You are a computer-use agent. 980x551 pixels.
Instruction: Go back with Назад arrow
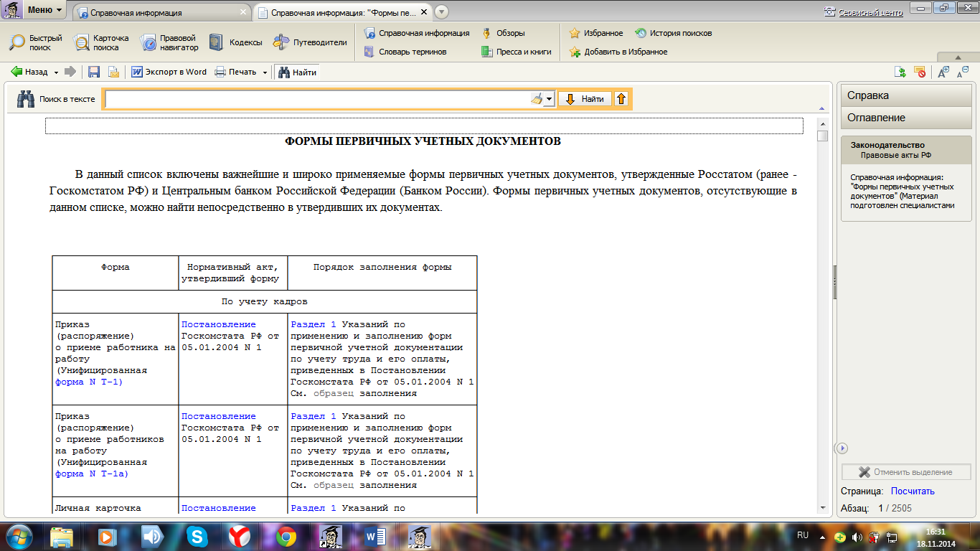click(x=29, y=72)
